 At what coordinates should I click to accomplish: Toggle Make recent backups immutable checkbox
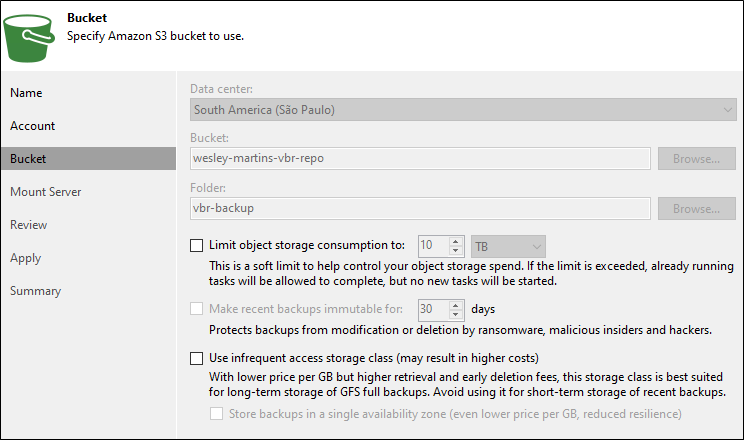[x=196, y=309]
